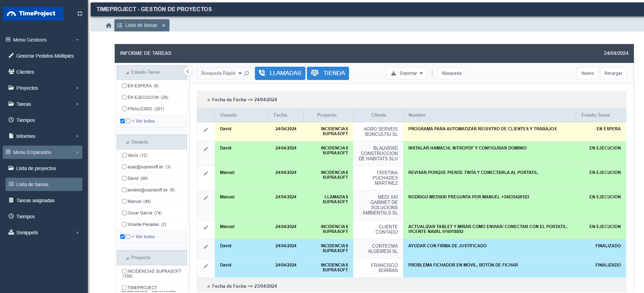Collapse the Estado Tarea filter section
644x293 pixels.
pos(127,73)
